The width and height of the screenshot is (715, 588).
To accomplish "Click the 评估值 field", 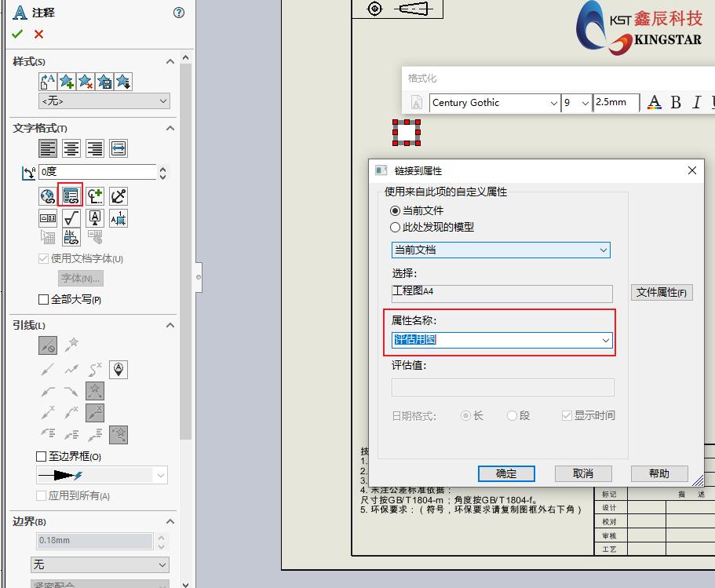I will point(502,387).
